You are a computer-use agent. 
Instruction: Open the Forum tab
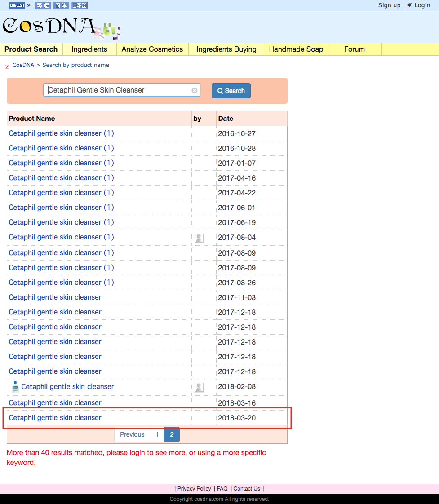[x=355, y=49]
